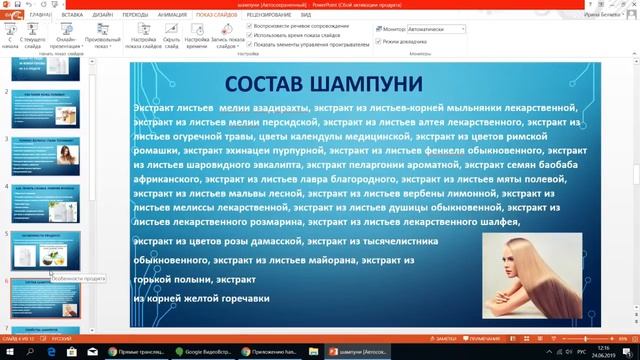
Task: Click the text line "из корней желтой горечавки"
Action: pyautogui.click(x=202, y=299)
